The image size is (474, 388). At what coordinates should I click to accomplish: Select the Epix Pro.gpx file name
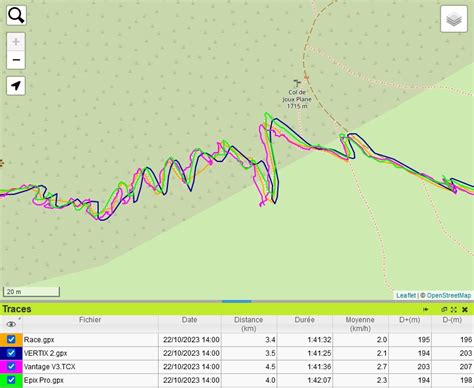pos(43,380)
